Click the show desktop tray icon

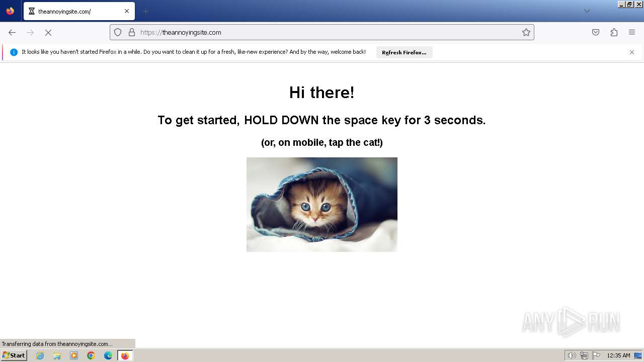638,355
